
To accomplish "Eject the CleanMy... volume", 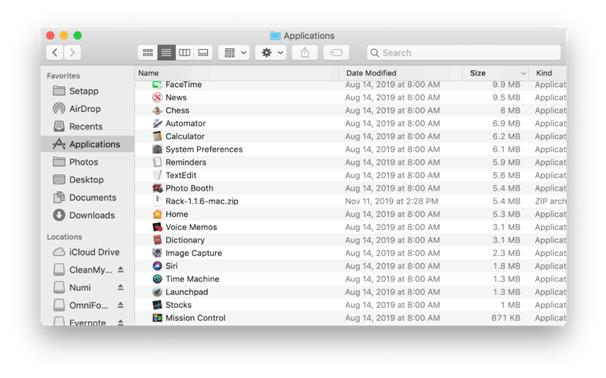I will 121,270.
